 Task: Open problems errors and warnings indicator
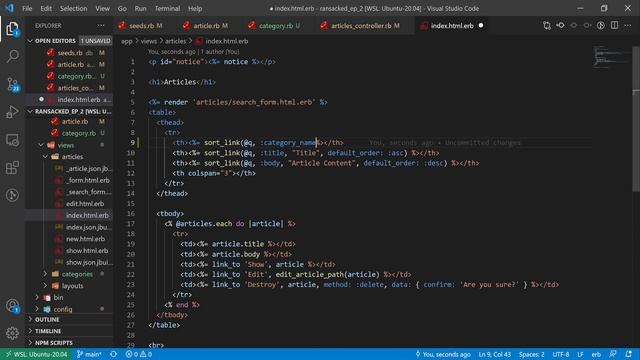tap(139, 354)
